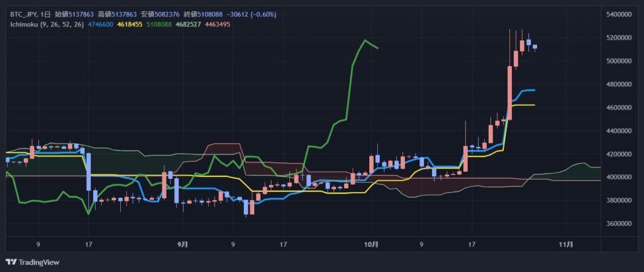The width and height of the screenshot is (644, 272).
Task: Click the 4600000 price axis label
Action: coord(619,107)
